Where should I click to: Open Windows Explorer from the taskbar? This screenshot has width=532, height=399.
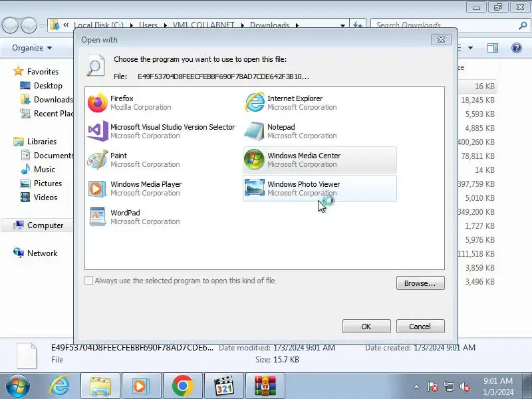click(x=100, y=386)
